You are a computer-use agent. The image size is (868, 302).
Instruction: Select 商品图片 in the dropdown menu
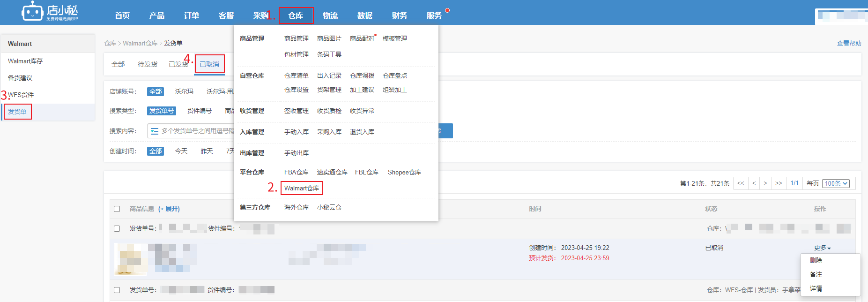click(x=329, y=38)
